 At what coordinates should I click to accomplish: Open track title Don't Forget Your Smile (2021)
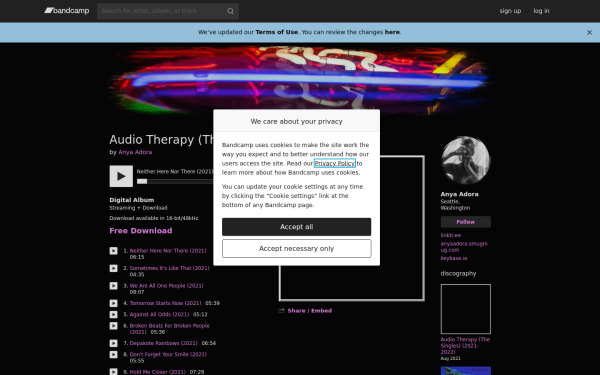pyautogui.click(x=168, y=354)
